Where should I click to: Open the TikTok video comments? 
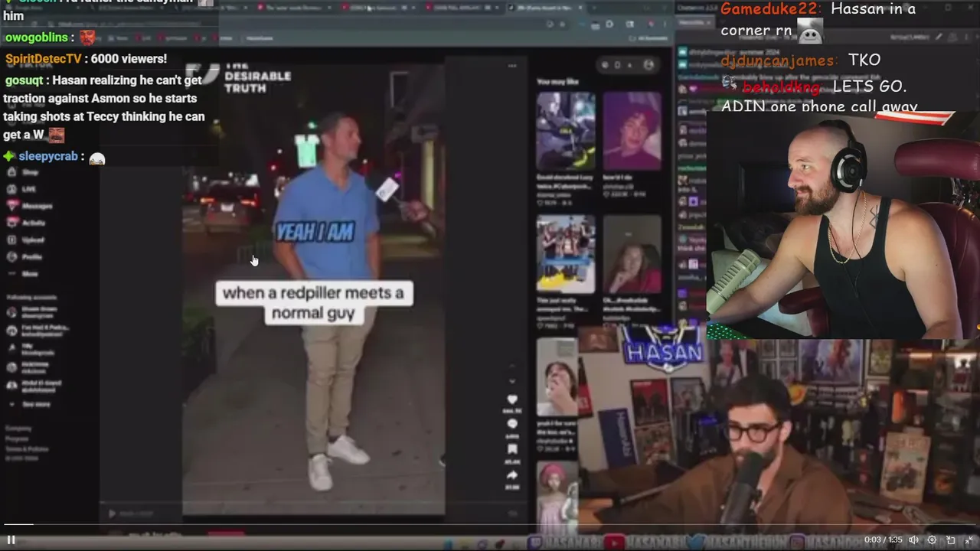point(512,424)
